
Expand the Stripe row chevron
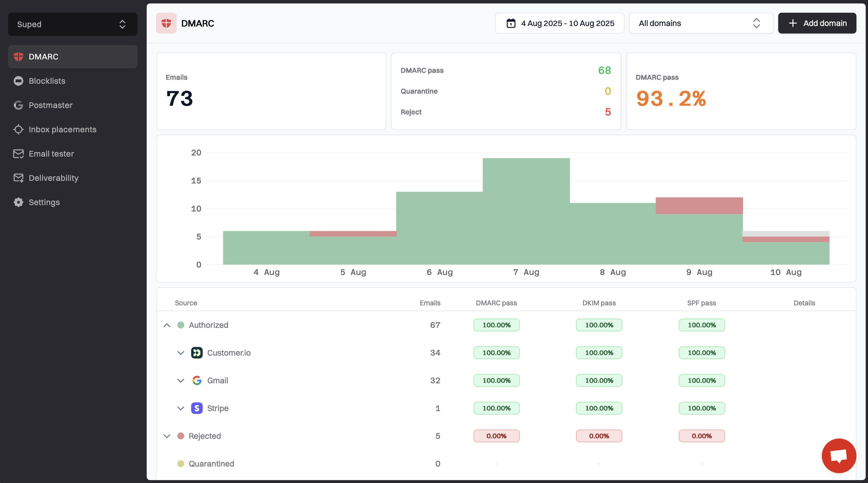pyautogui.click(x=180, y=408)
